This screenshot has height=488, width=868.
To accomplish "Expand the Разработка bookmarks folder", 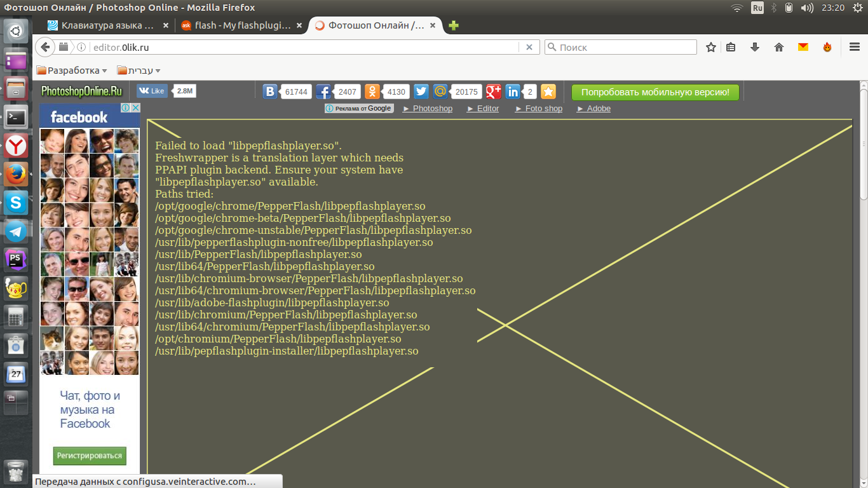I will [x=72, y=71].
